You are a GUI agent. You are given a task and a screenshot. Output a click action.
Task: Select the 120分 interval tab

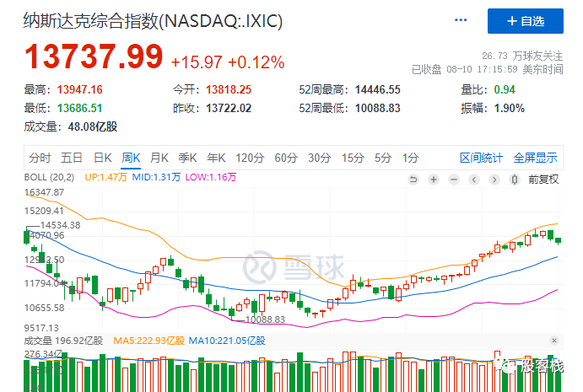tap(250, 158)
